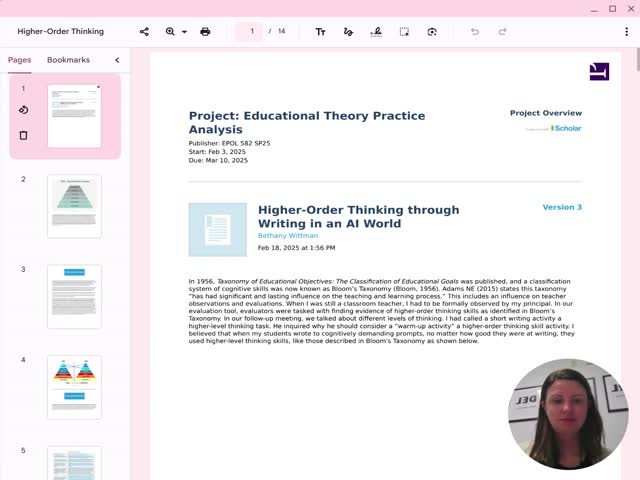Print the document using the printer icon
This screenshot has height=480, width=640.
pos(205,32)
